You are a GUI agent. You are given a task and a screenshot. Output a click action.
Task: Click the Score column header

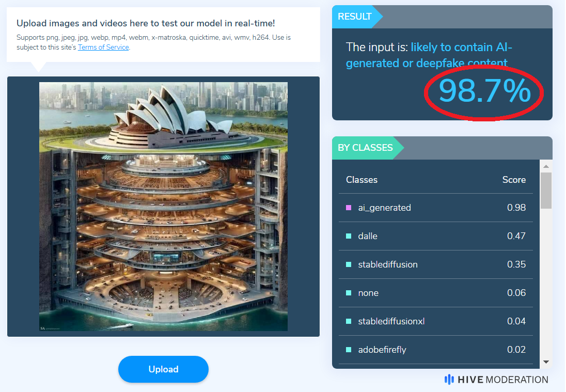coord(514,180)
